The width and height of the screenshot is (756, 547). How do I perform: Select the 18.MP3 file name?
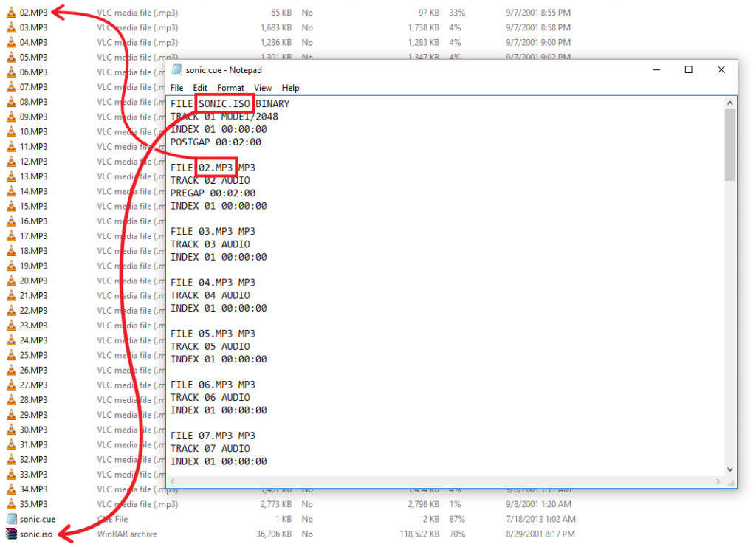pos(34,251)
